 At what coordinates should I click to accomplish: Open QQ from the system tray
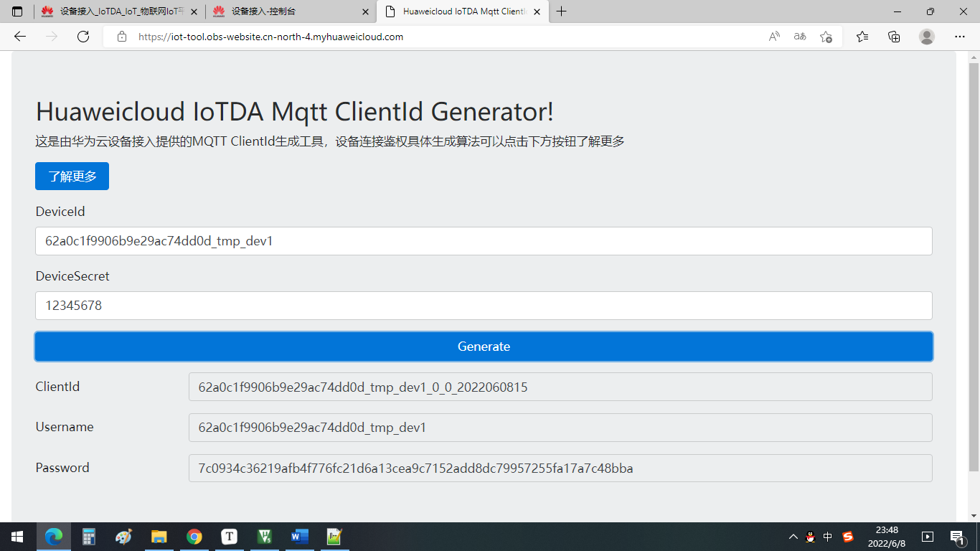click(x=811, y=537)
